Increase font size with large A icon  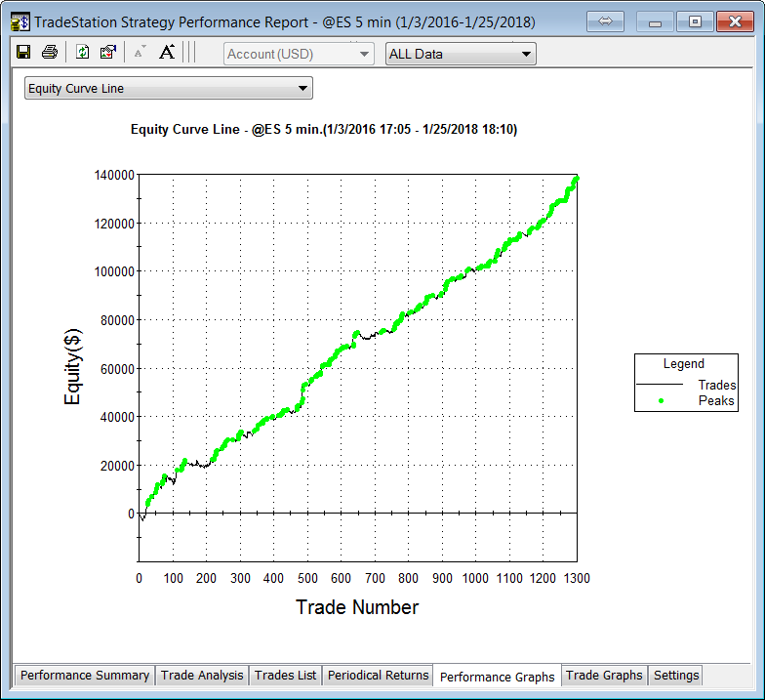pos(167,53)
